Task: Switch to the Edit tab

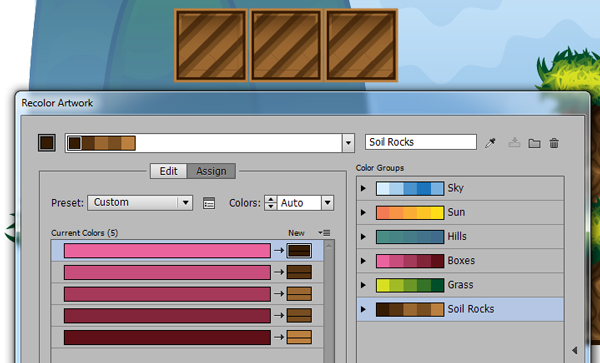Action: [168, 171]
